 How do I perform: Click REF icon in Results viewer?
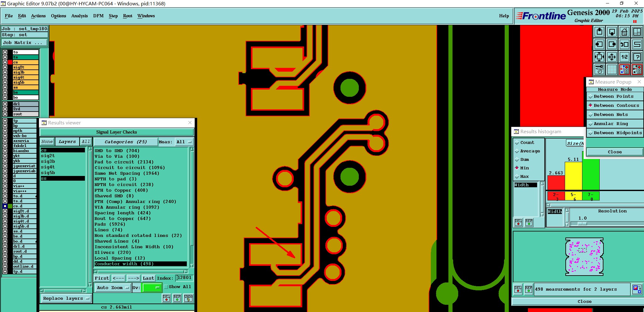click(177, 298)
